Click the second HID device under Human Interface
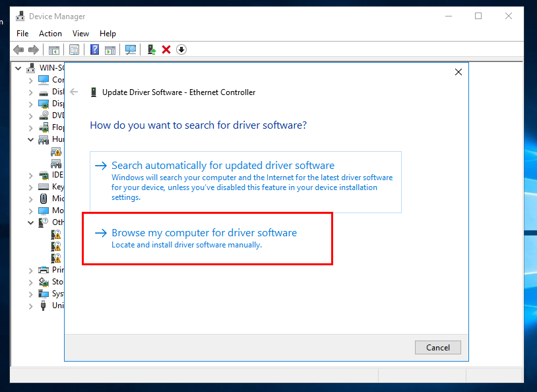Screen dimensions: 537x392 pyautogui.click(x=56, y=164)
